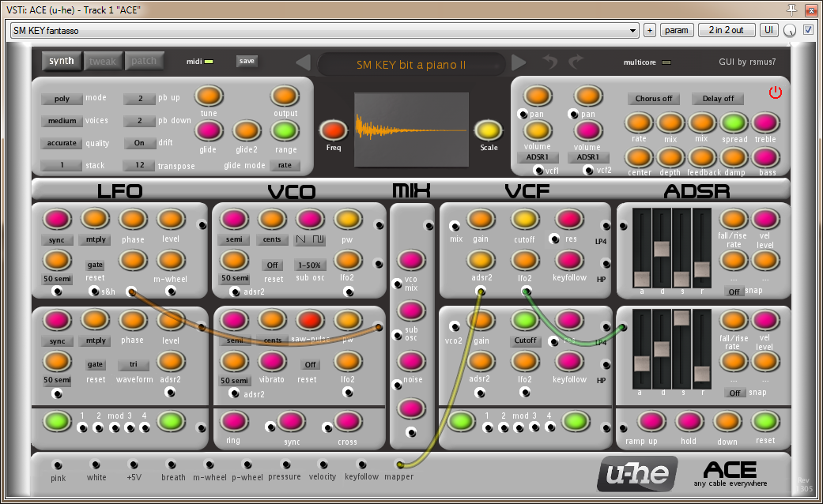Click the transpose value 12 field

139,165
